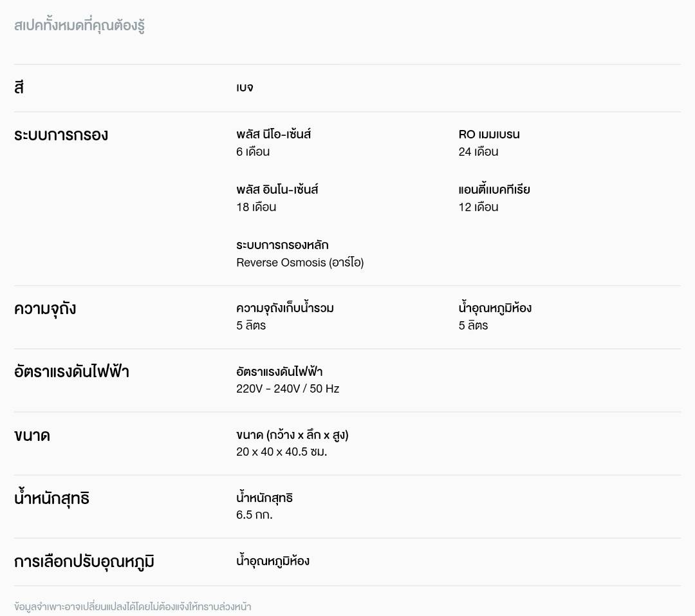Select the 18 เดือน lifespan value
This screenshot has height=616, width=695.
pyautogui.click(x=256, y=207)
